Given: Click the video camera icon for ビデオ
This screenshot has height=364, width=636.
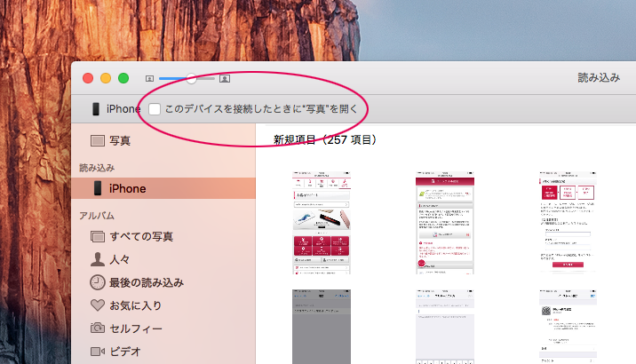Looking at the screenshot, I should 98,352.
